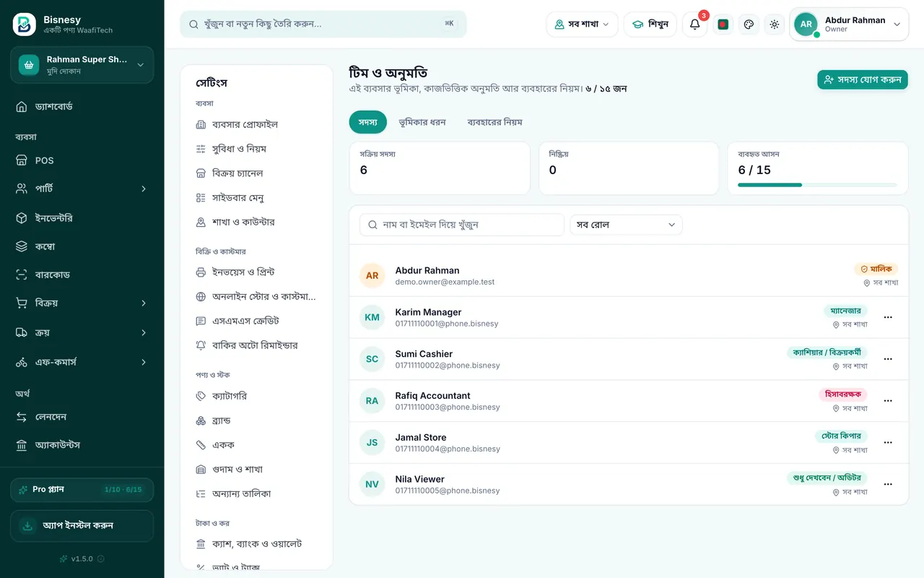Viewport: 924px width, 578px height.
Task: Click the email demo.owner@example.test
Action: [445, 282]
